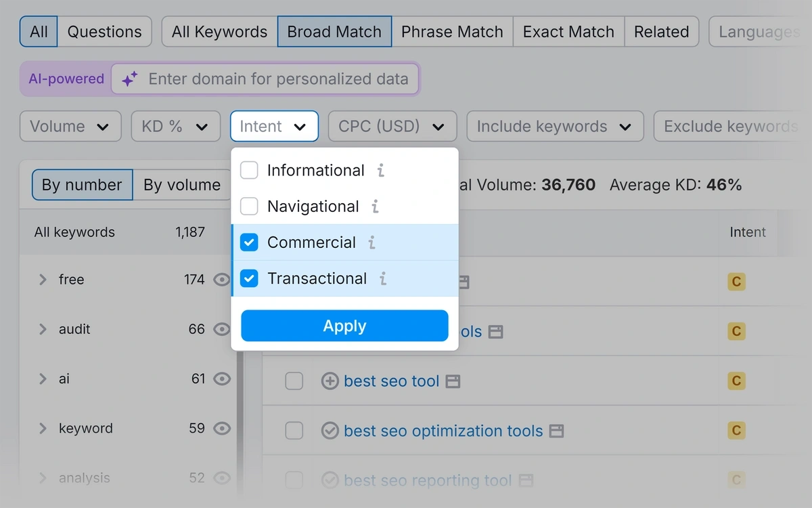Open the CPC (USD) filter dropdown
812x508 pixels.
[x=392, y=127]
